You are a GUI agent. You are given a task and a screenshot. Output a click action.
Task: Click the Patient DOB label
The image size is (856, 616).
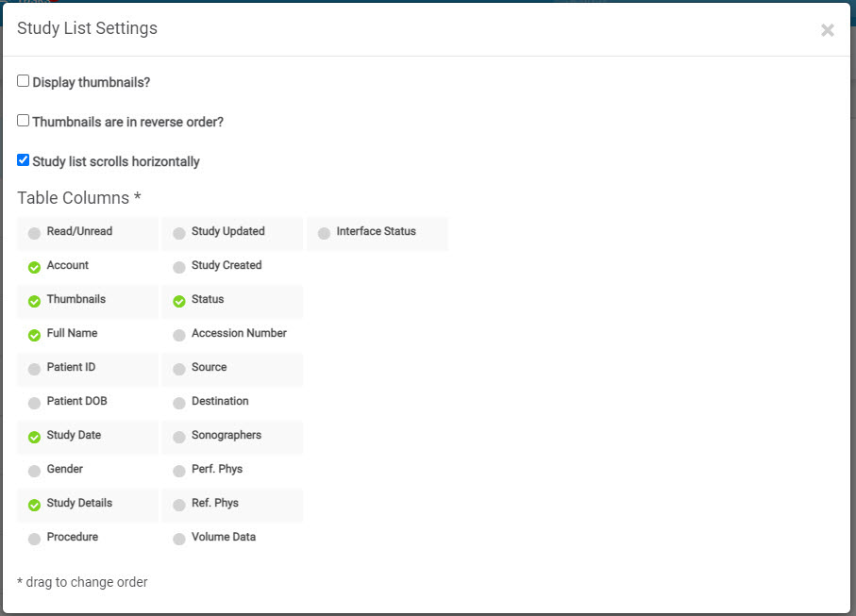tap(77, 401)
